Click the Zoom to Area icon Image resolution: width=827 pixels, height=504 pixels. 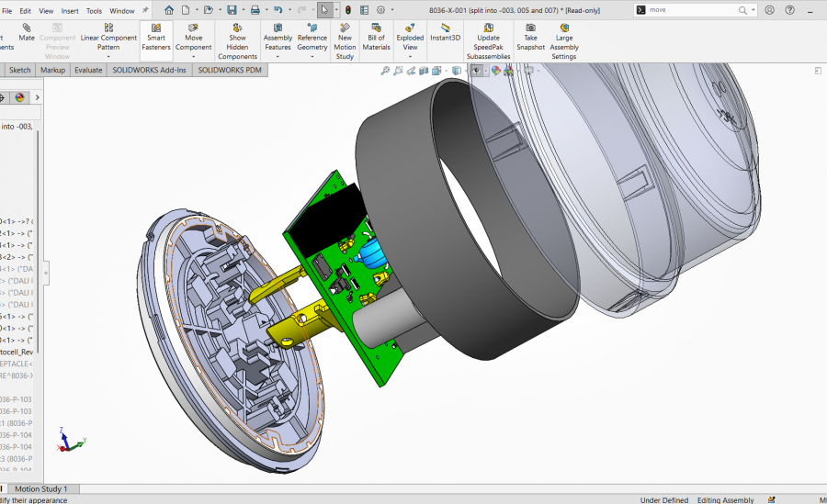(x=398, y=71)
